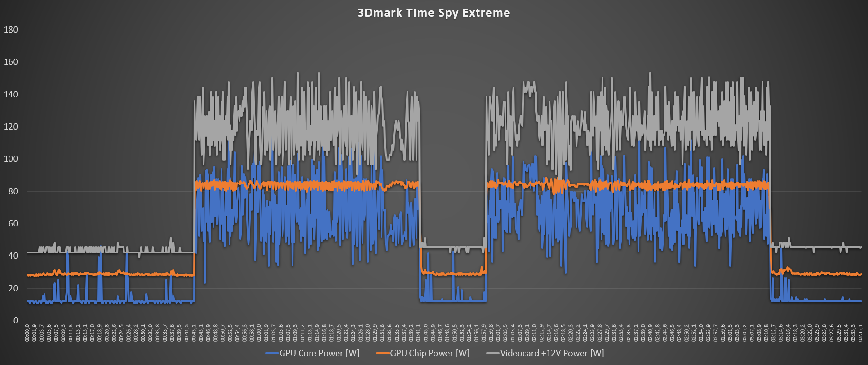Click the 02:39,0 time axis label
The image size is (868, 365).
[x=643, y=333]
